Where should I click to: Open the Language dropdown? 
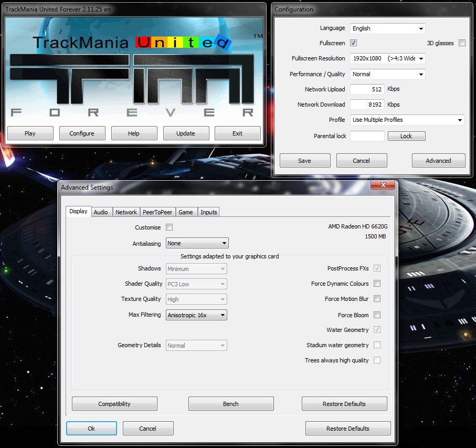[x=387, y=28]
